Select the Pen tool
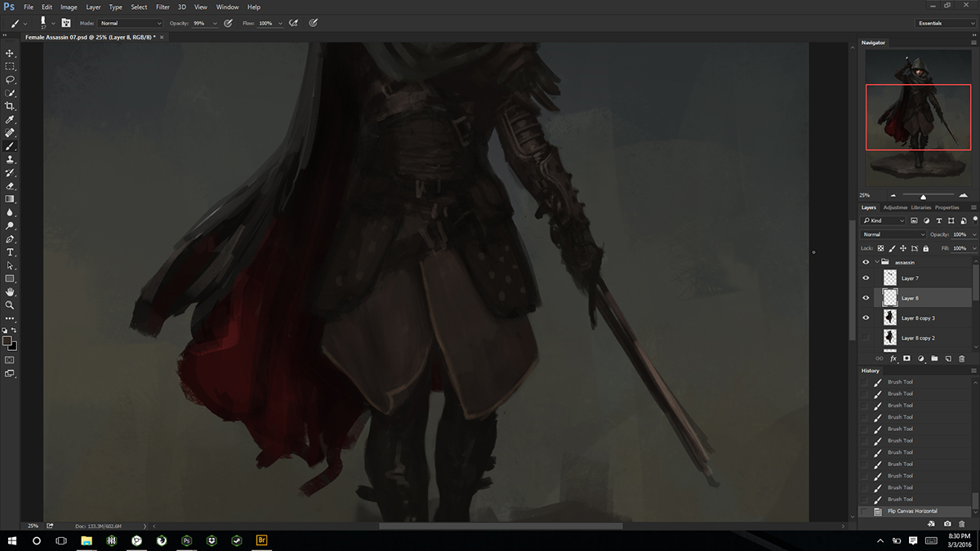The image size is (980, 551). [x=10, y=239]
